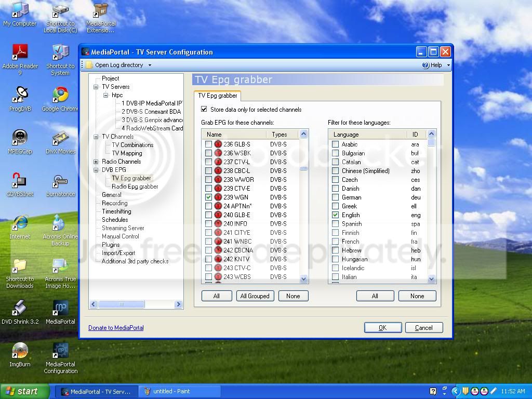Click the All Grouped button

[255, 296]
